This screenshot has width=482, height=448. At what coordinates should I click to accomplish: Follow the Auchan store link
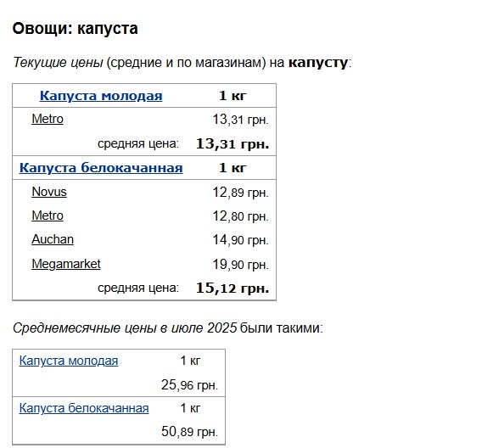click(x=53, y=239)
